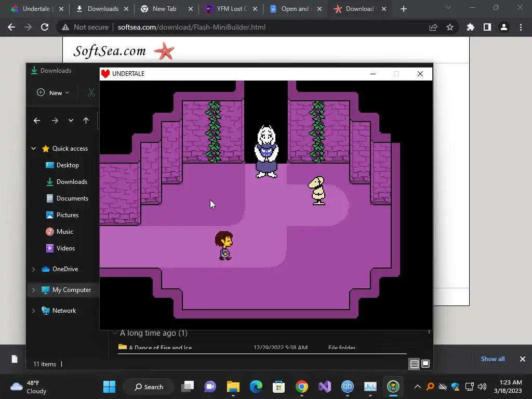Close the YFM Lost tab
Viewport: 532px width, 399px height.
coord(255,9)
